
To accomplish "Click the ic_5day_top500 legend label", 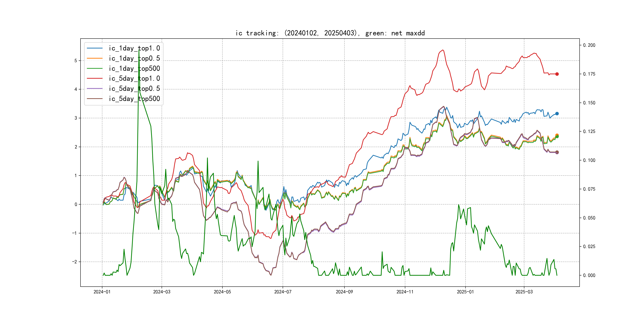I will [134, 99].
